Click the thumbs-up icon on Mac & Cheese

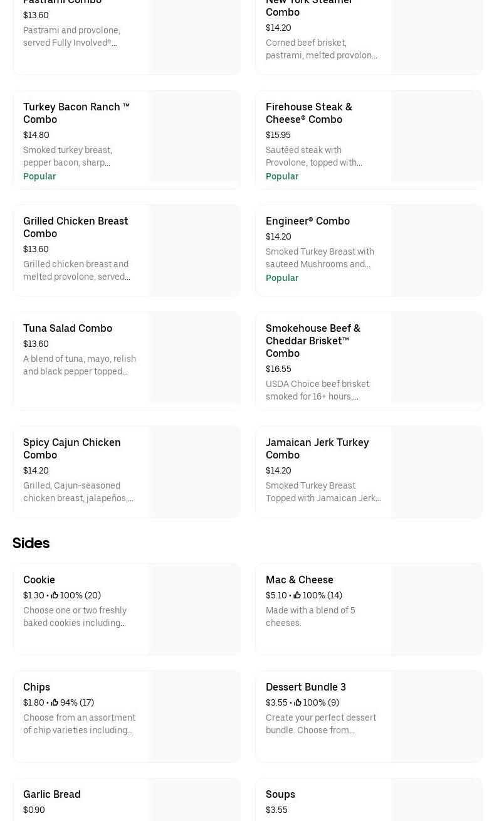pyautogui.click(x=297, y=595)
